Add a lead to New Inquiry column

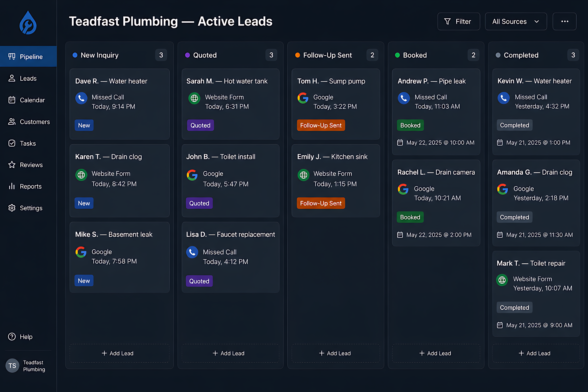coord(119,353)
